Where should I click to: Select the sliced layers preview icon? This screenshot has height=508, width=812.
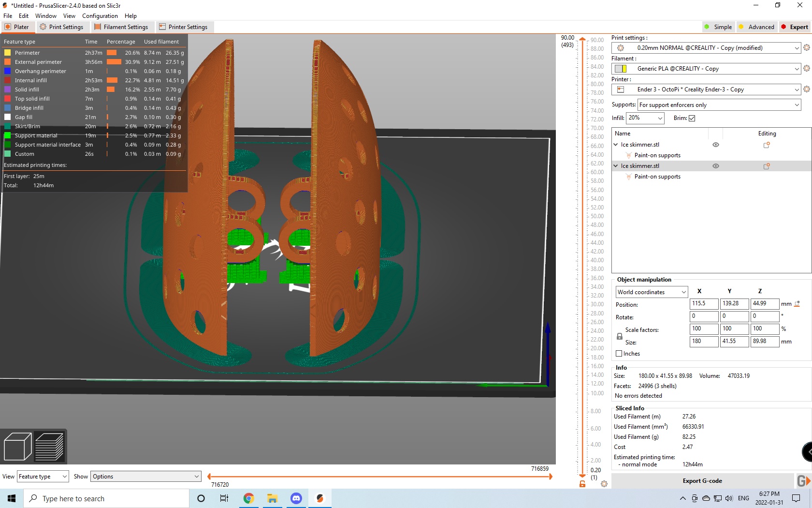49,446
